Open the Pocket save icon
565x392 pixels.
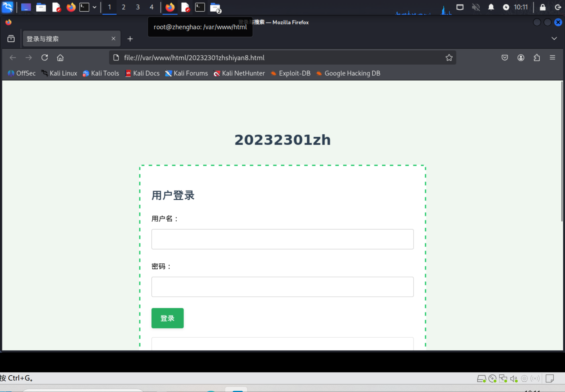click(505, 58)
